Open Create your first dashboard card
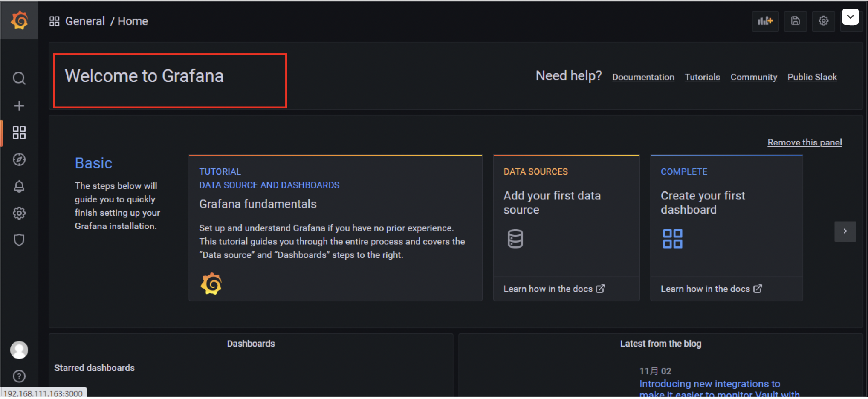 pyautogui.click(x=726, y=228)
